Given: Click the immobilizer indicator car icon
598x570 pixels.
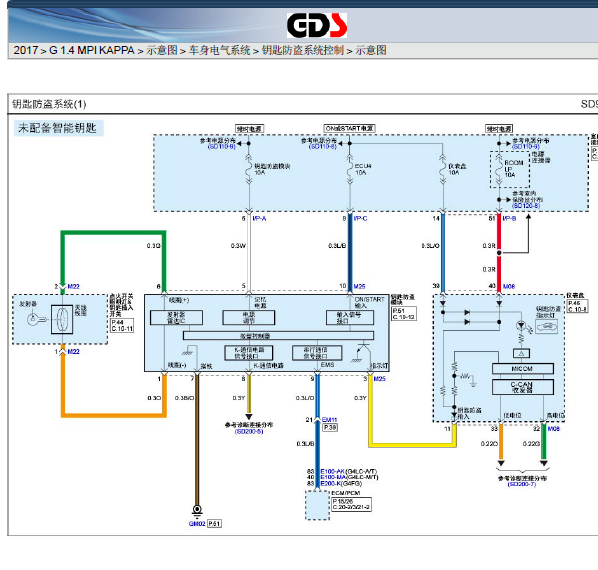Looking at the screenshot, I should tap(547, 326).
